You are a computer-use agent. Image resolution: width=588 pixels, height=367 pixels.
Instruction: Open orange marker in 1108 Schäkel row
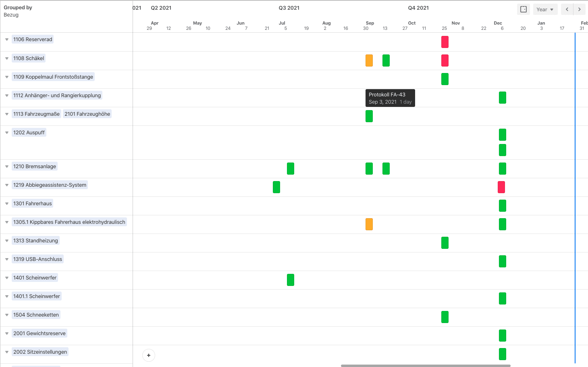coord(369,60)
